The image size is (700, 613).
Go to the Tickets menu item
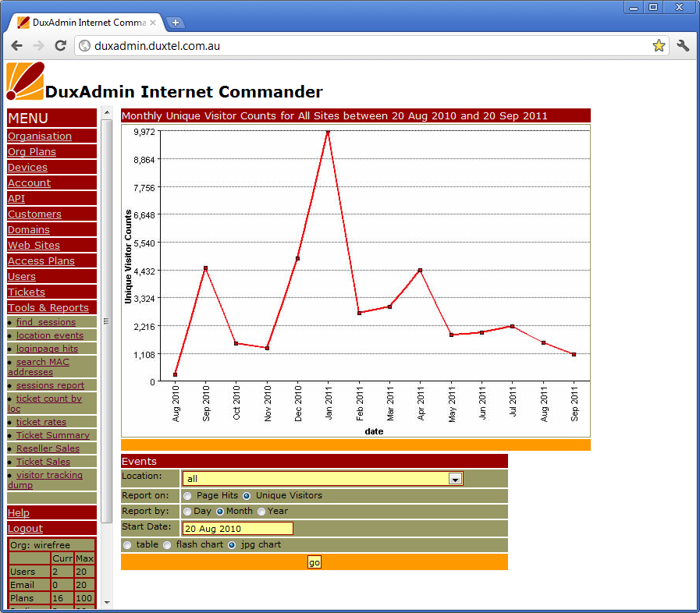coord(27,292)
